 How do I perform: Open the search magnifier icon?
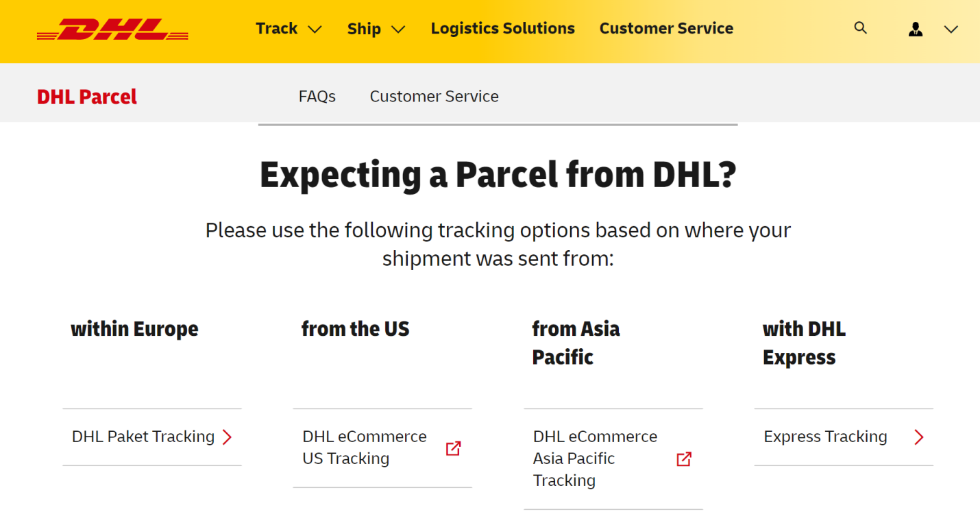tap(861, 28)
